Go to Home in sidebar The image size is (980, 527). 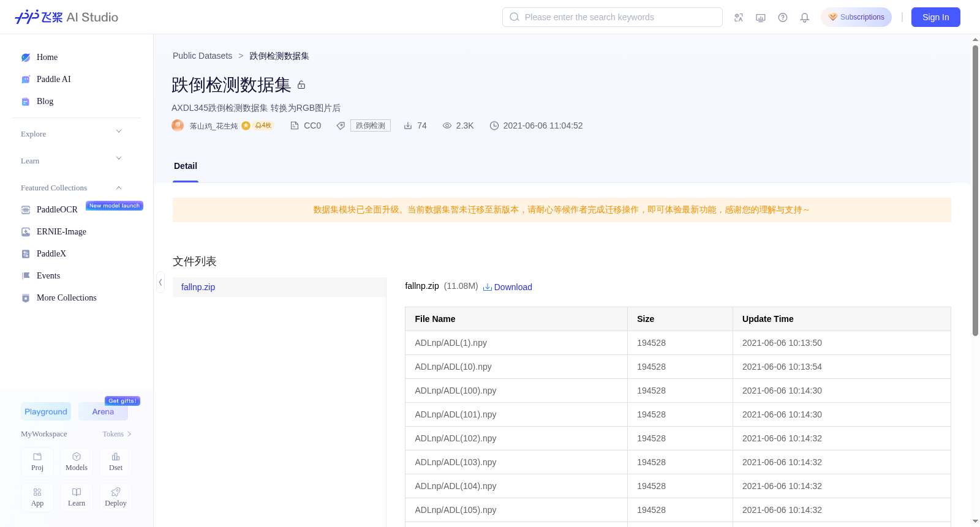click(x=47, y=58)
